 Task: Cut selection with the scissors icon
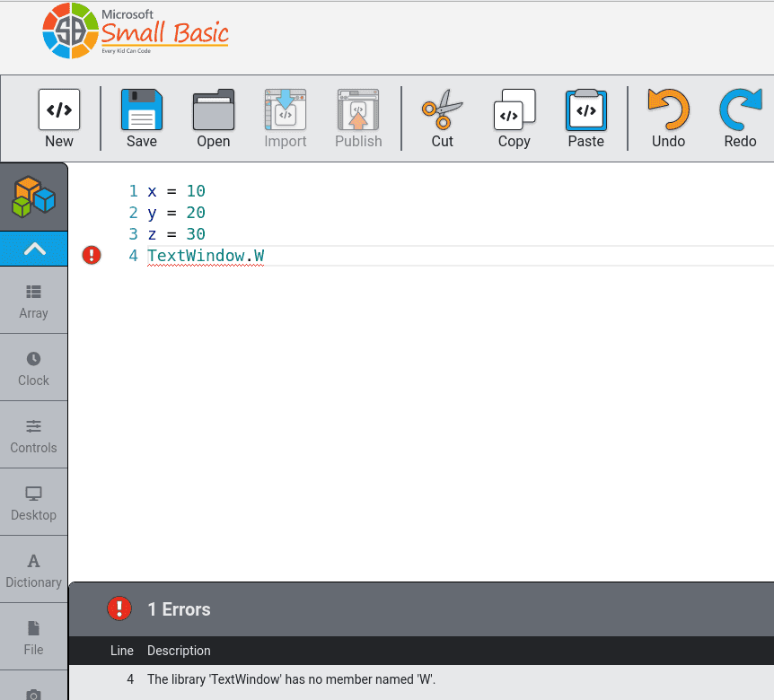click(443, 109)
